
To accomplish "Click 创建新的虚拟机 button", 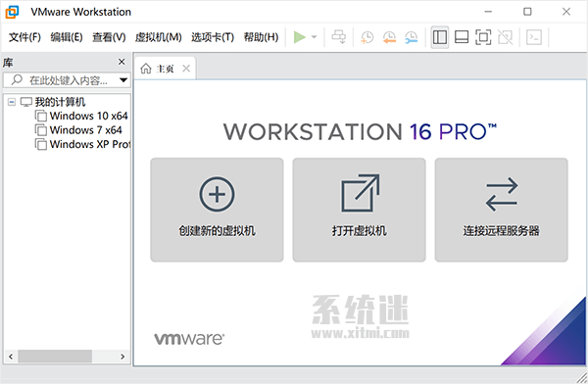I will (217, 210).
